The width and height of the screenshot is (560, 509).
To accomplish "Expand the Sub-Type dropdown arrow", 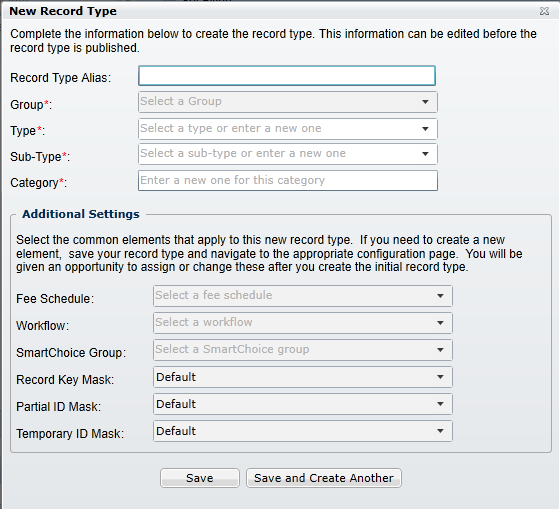I will pos(425,154).
